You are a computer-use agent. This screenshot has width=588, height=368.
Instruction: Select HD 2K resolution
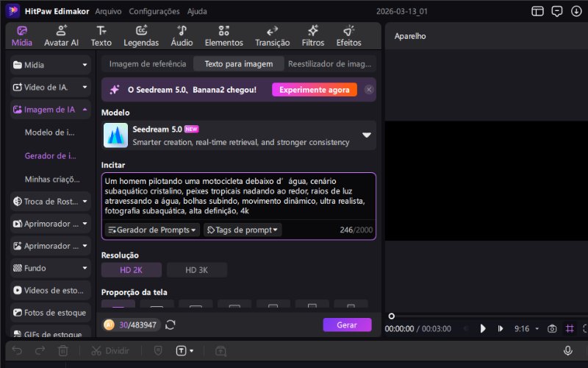tap(132, 270)
